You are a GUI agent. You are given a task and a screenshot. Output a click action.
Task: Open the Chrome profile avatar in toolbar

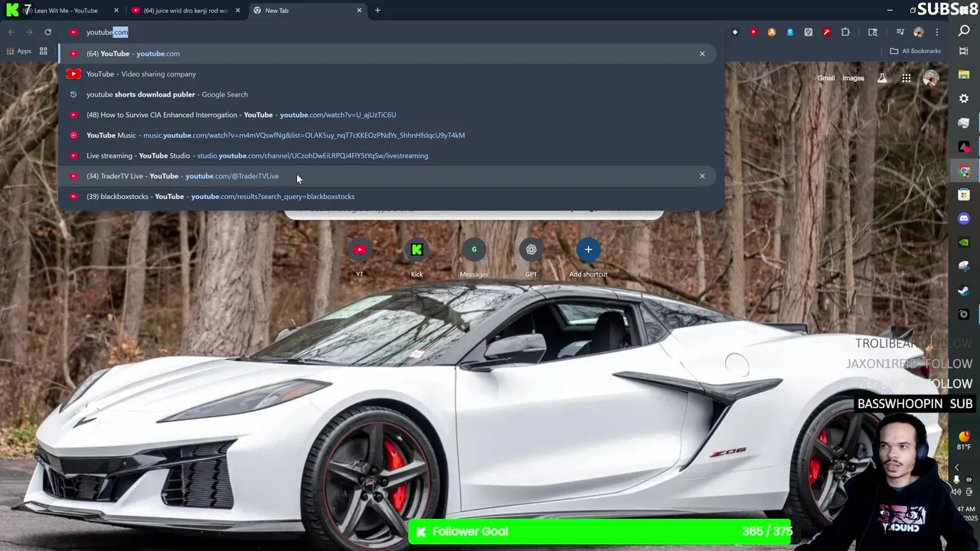pyautogui.click(x=919, y=32)
